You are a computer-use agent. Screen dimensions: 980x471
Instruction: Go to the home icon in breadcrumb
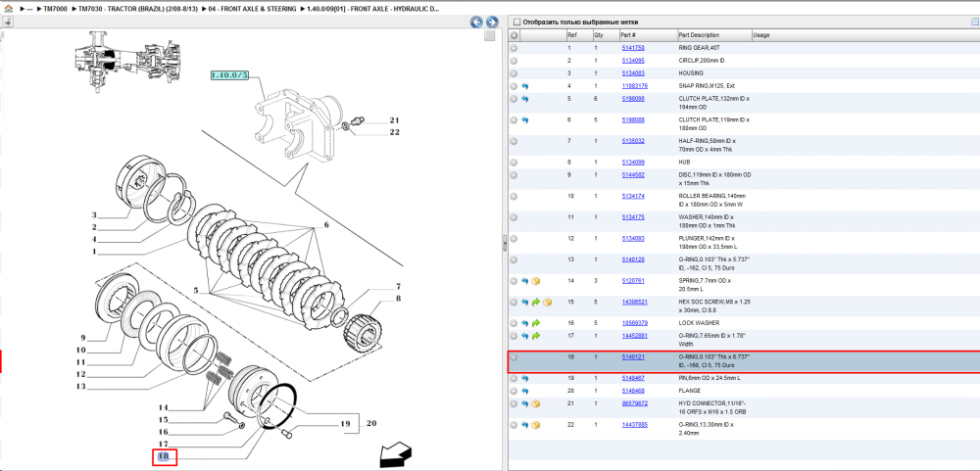pos(8,10)
